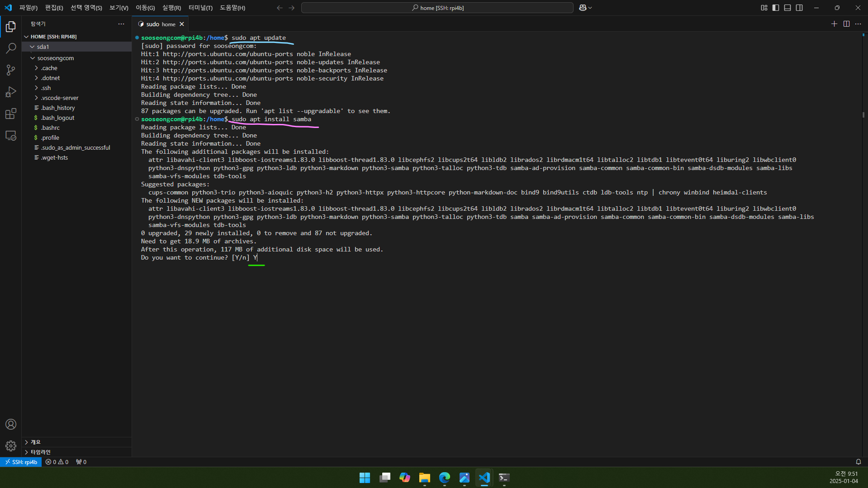Click the VS Code logo icon
The width and height of the screenshot is (868, 488).
[x=8, y=8]
